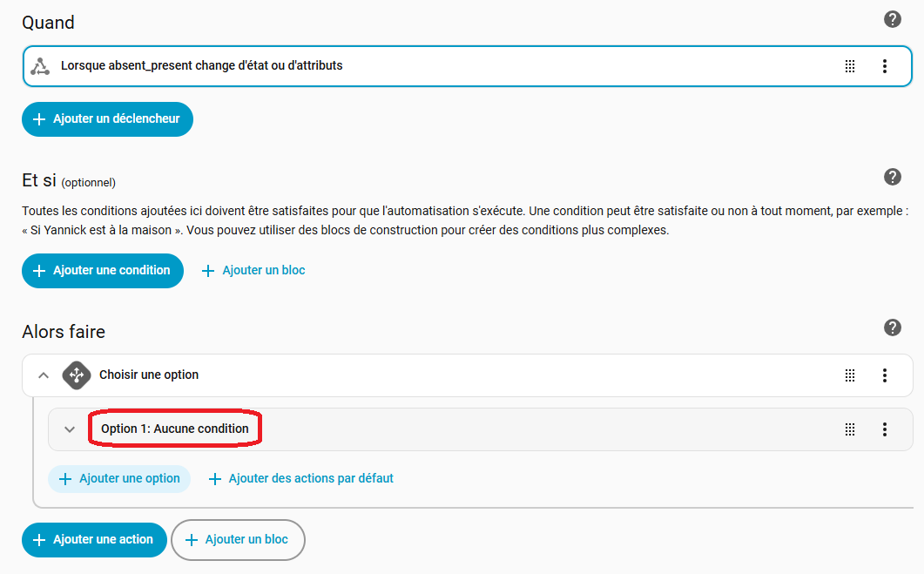The width and height of the screenshot is (924, 574).
Task: Open three-dot menu of Choisir une option
Action: click(884, 375)
